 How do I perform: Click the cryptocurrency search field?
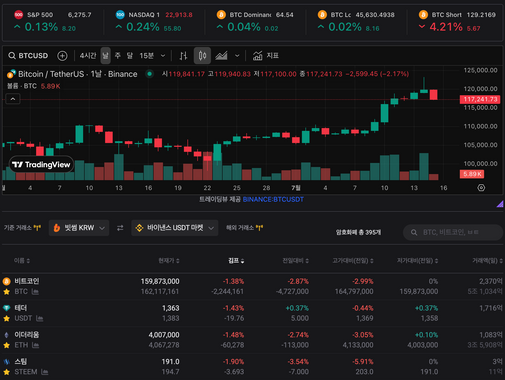453,232
